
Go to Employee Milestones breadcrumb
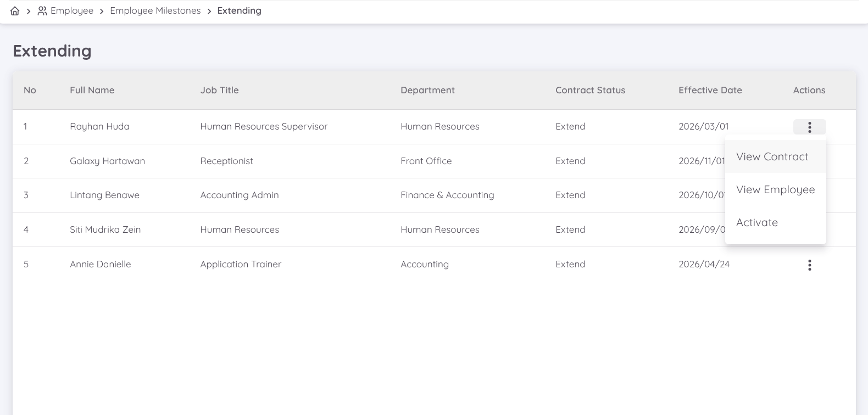pyautogui.click(x=155, y=11)
